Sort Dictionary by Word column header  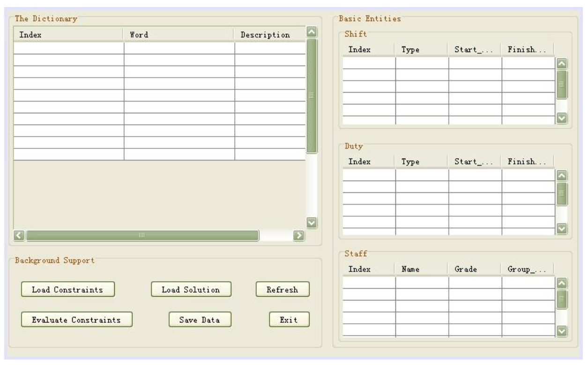[x=178, y=35]
